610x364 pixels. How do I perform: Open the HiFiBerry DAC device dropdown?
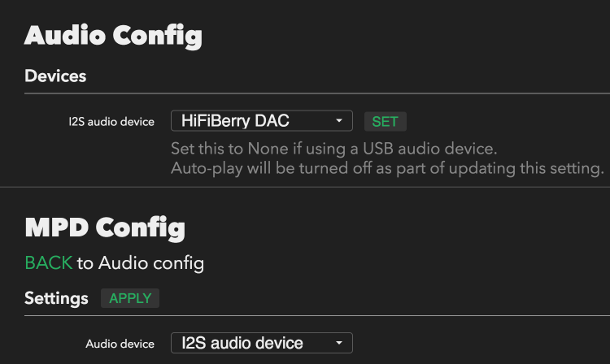click(x=261, y=121)
